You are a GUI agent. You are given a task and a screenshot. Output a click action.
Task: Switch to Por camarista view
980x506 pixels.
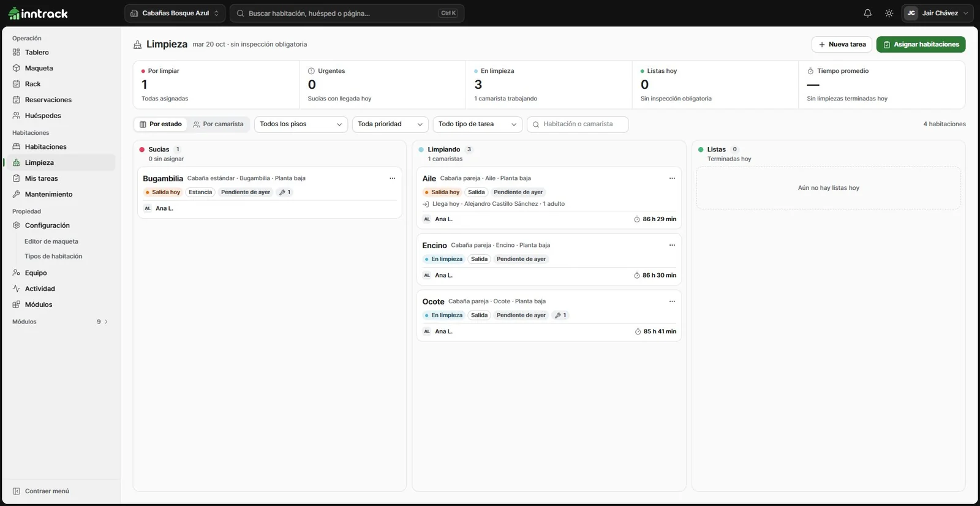click(218, 124)
